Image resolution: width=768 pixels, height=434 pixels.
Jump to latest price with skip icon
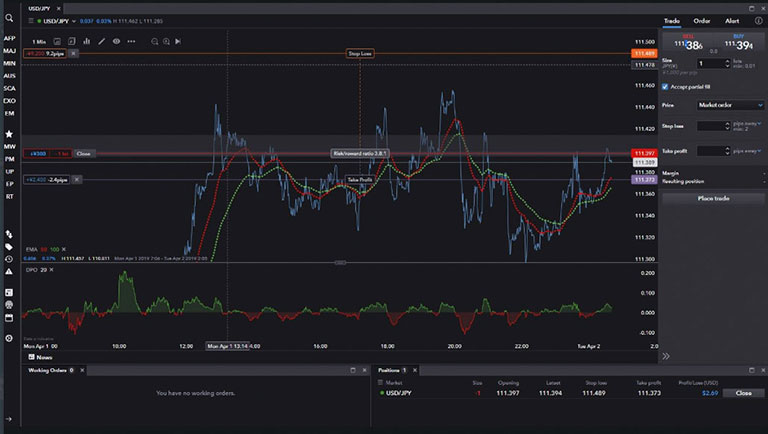pos(178,42)
